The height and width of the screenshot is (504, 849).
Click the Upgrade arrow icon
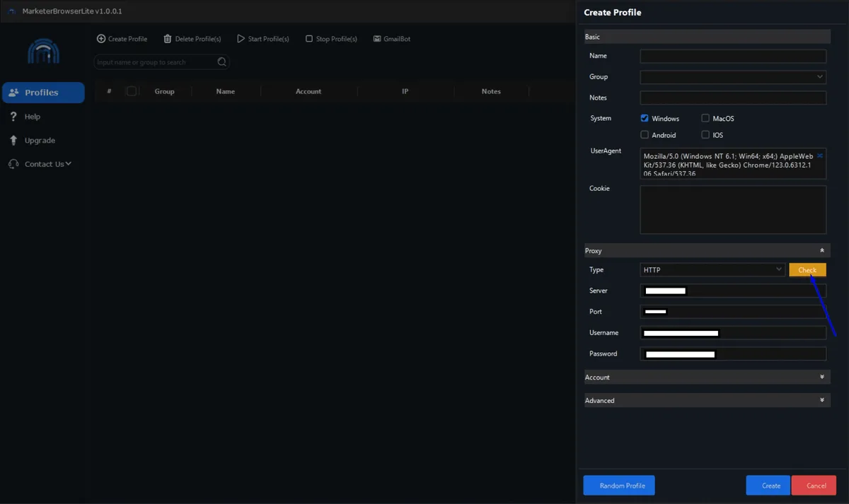pos(13,140)
